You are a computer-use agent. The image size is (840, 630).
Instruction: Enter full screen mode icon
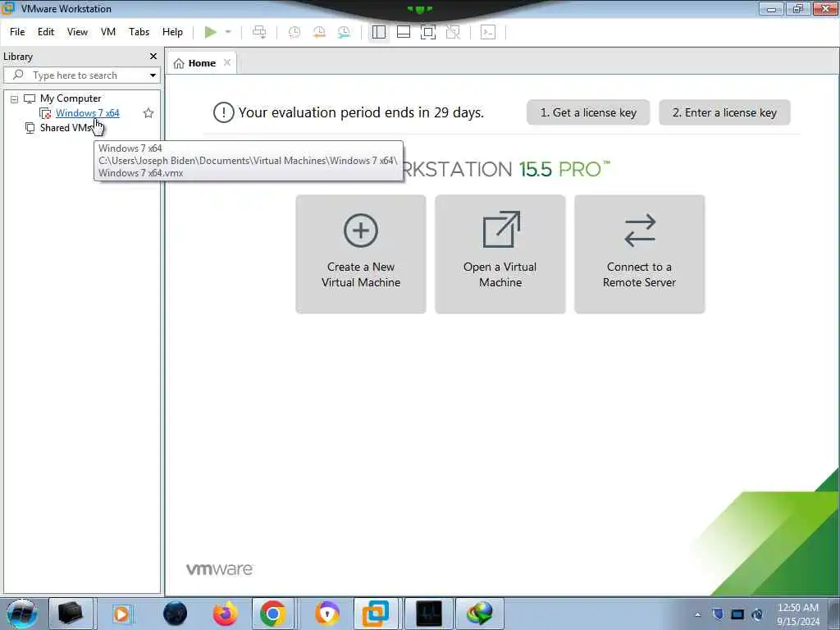pos(428,32)
